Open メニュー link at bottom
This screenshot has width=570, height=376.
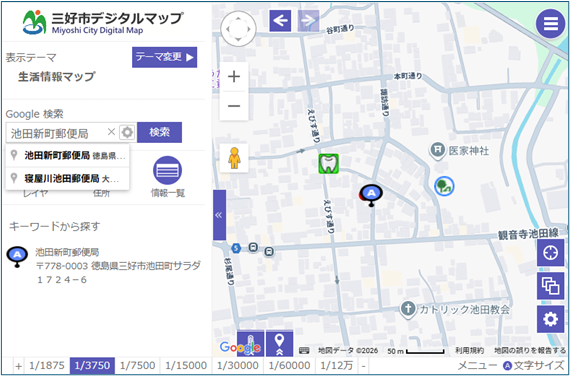click(x=477, y=365)
